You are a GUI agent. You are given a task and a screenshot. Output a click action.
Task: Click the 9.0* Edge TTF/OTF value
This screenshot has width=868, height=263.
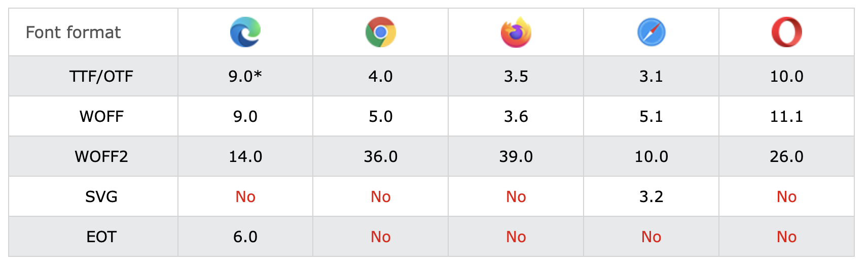point(245,76)
